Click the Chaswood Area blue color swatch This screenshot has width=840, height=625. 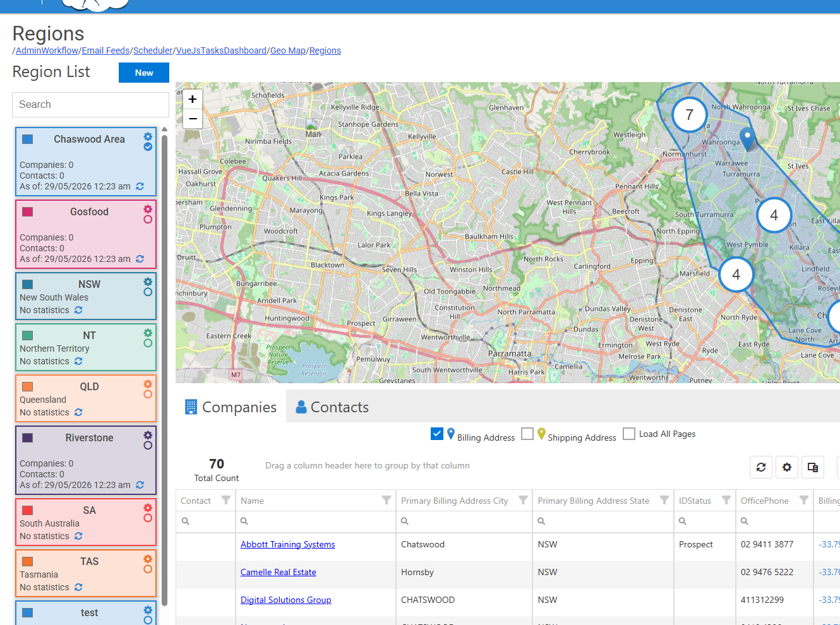(28, 139)
